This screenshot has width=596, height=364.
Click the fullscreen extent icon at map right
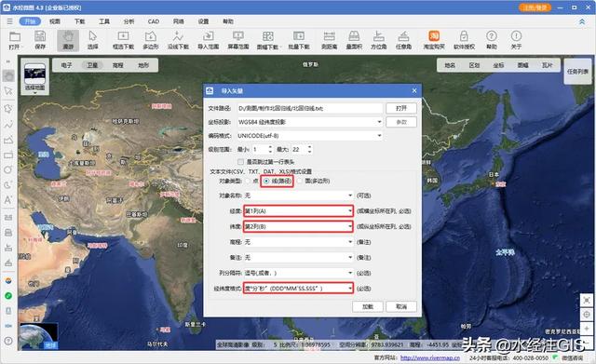587,300
